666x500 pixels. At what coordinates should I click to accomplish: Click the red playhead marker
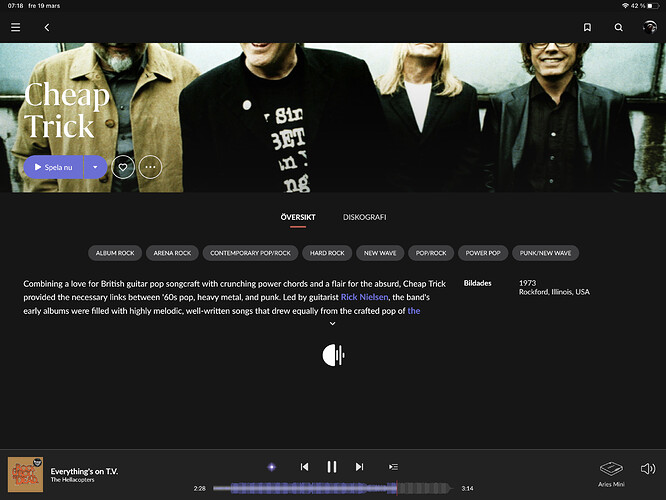(397, 489)
